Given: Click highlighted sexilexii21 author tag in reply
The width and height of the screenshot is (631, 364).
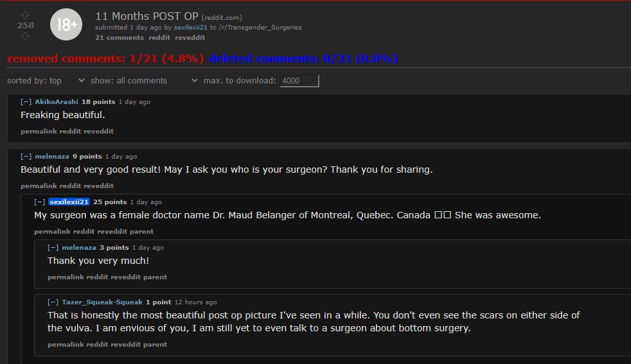Looking at the screenshot, I should (x=69, y=202).
